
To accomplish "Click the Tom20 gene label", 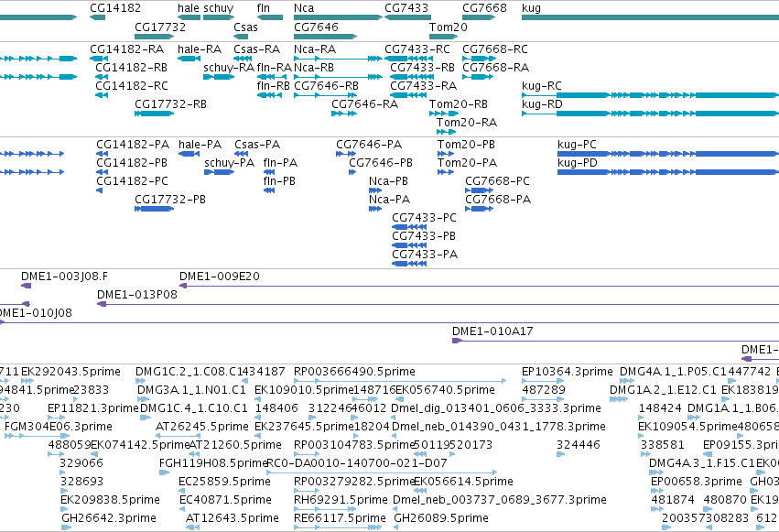I will point(449,27).
